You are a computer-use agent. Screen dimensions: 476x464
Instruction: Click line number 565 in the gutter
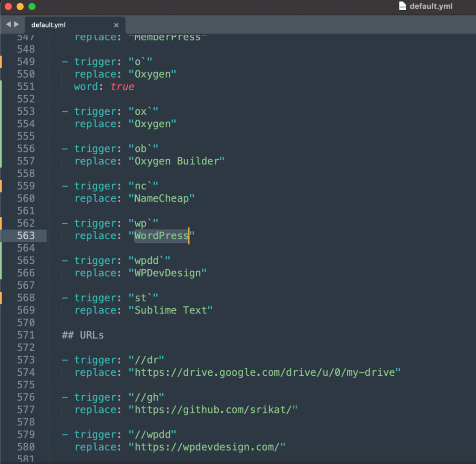pos(26,261)
